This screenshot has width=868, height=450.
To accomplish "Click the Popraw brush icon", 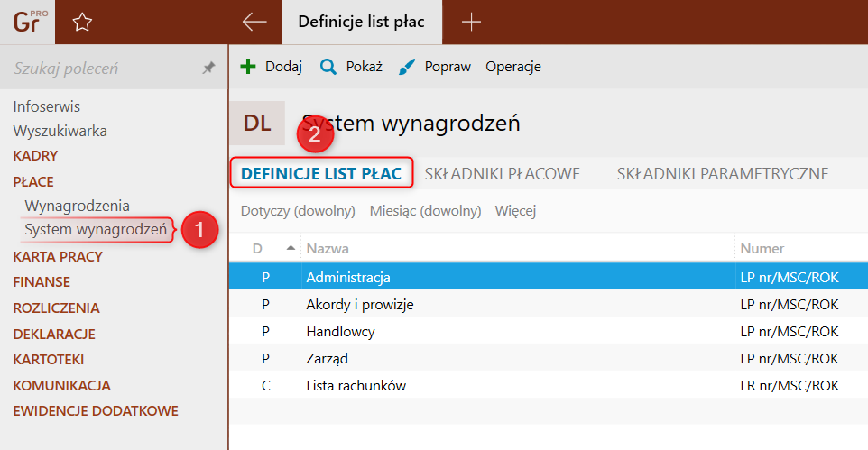I will point(407,67).
